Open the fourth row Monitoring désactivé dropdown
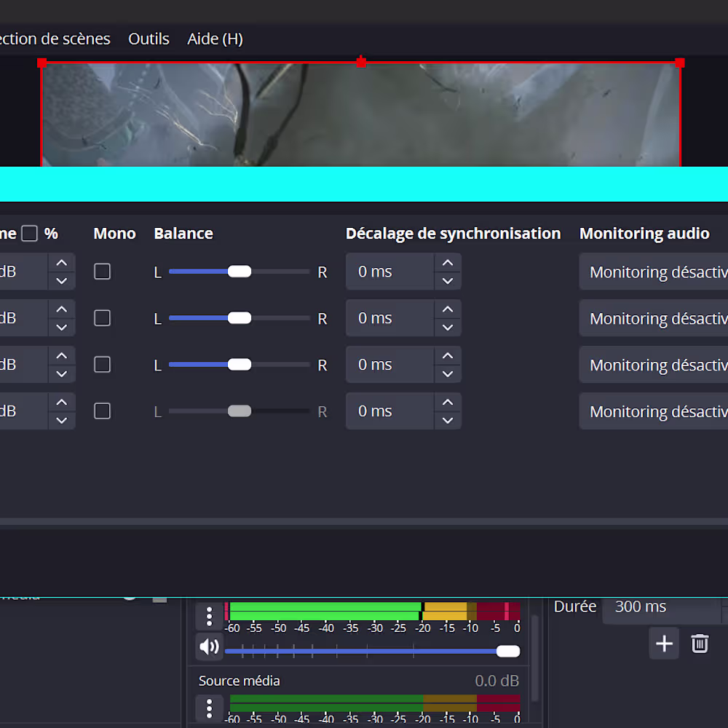The height and width of the screenshot is (728, 728). (654, 411)
